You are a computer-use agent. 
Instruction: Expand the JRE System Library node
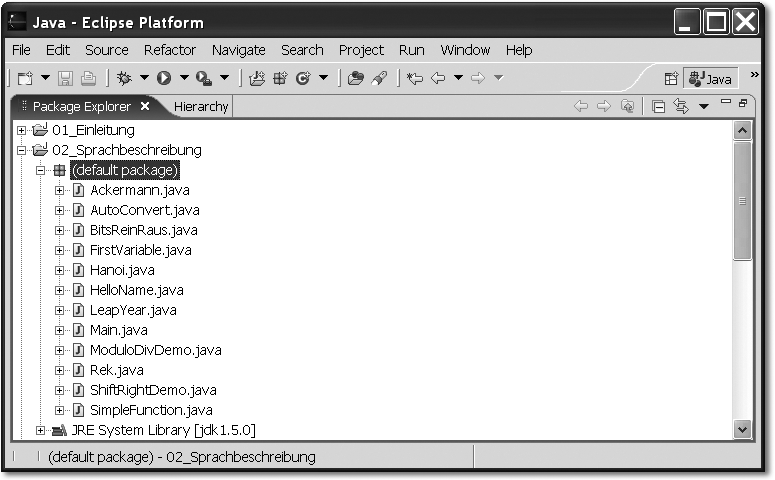click(x=41, y=431)
